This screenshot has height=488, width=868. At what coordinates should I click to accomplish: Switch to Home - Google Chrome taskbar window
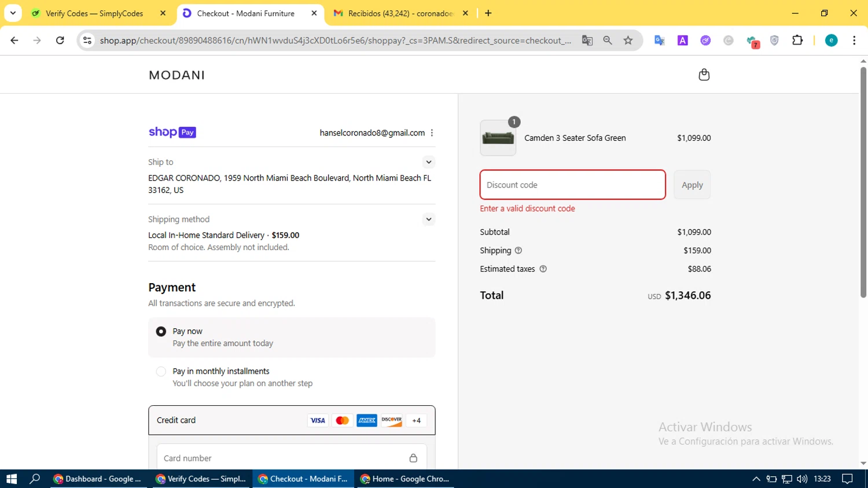(405, 479)
